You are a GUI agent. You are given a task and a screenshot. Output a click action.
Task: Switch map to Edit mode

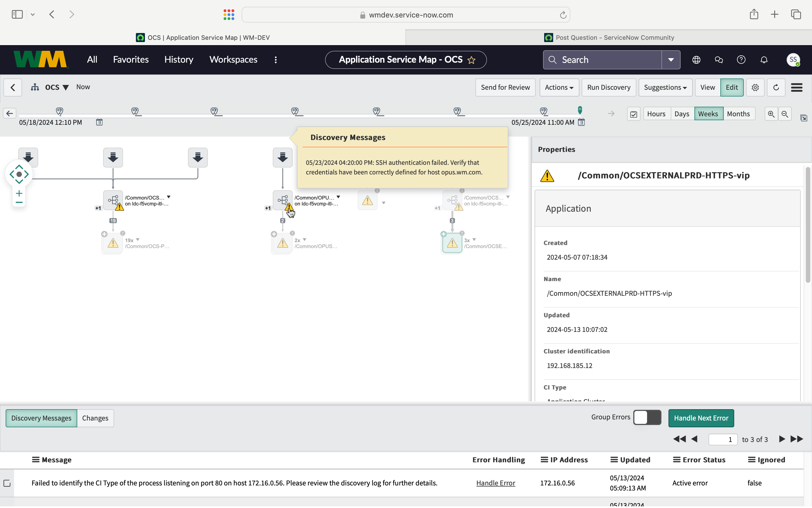(732, 87)
